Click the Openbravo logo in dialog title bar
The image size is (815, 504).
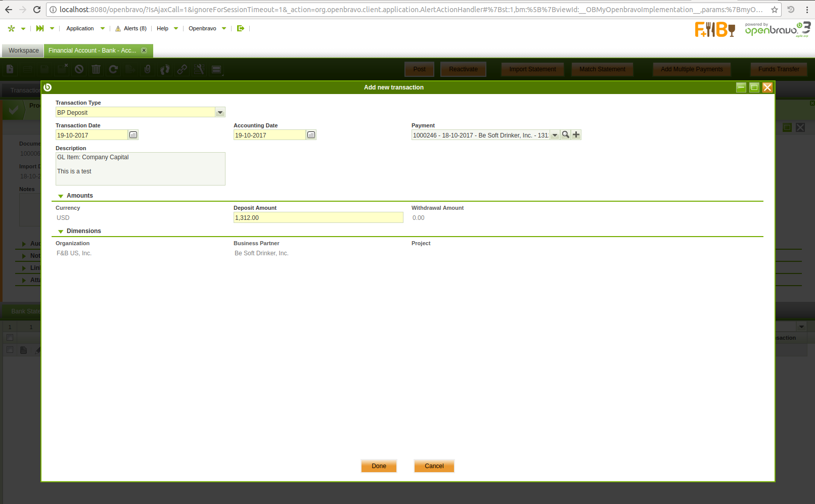tap(48, 87)
